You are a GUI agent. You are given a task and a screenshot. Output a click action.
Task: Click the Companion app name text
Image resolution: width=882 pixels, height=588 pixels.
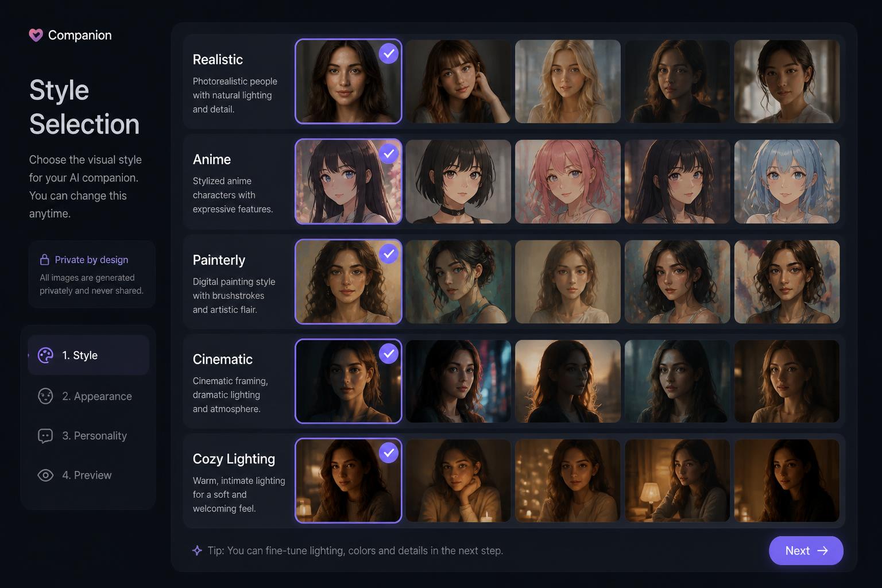click(x=80, y=35)
